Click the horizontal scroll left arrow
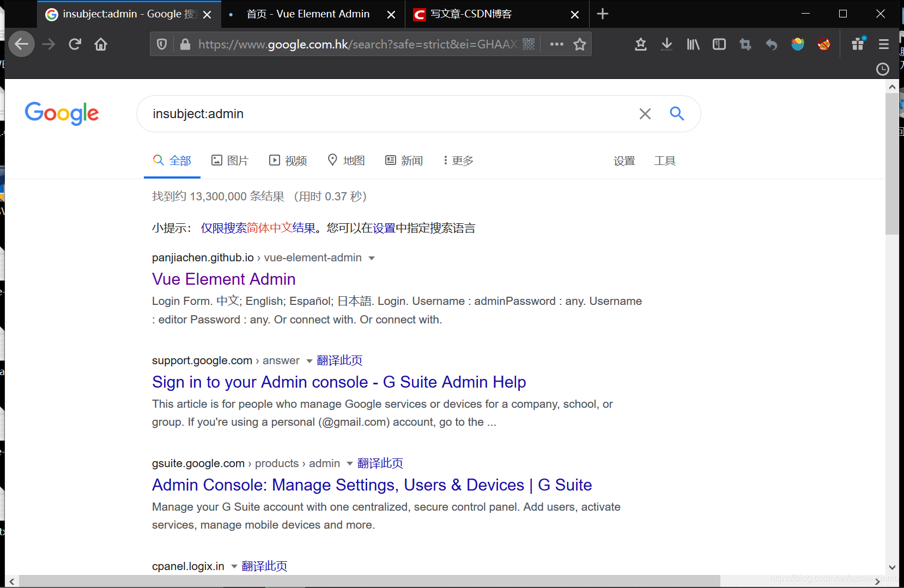The height and width of the screenshot is (588, 904). (11, 581)
